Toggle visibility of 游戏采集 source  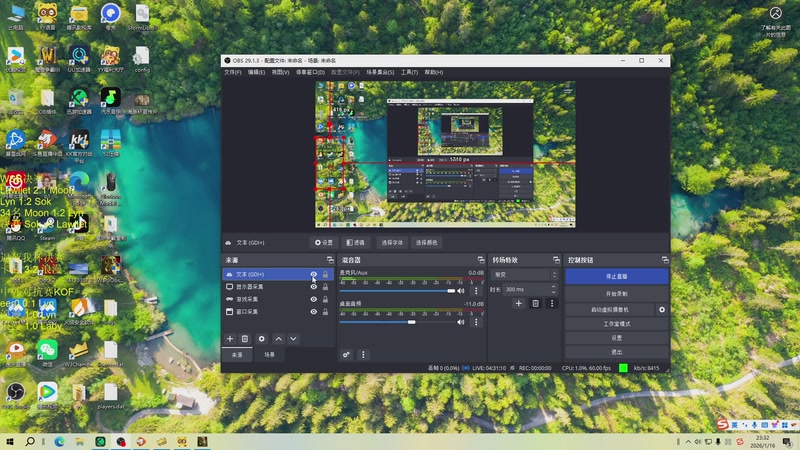tap(314, 299)
